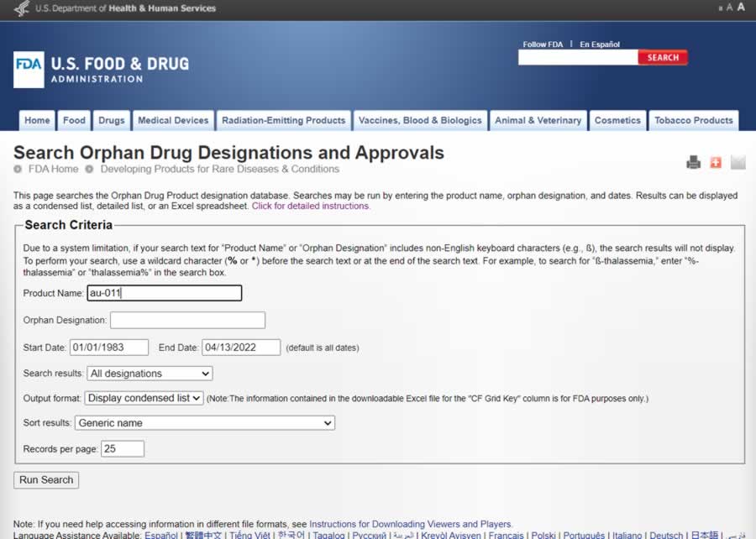
Task: Open the Medical Devices tab
Action: coord(173,120)
